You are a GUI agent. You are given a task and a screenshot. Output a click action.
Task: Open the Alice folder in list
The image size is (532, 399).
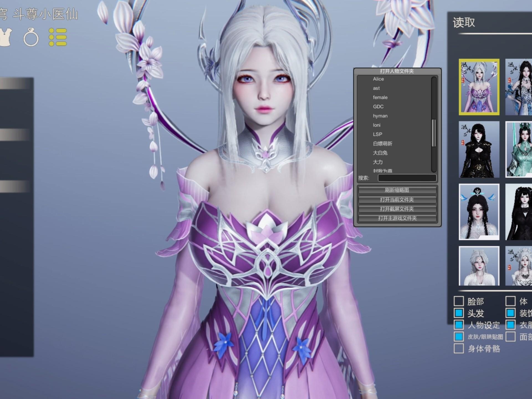[x=378, y=79]
